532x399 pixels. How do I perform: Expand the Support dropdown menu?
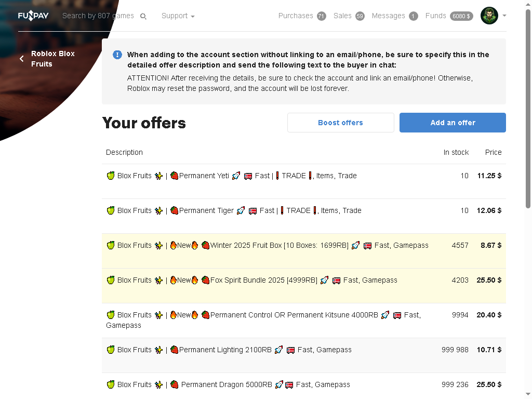click(178, 16)
